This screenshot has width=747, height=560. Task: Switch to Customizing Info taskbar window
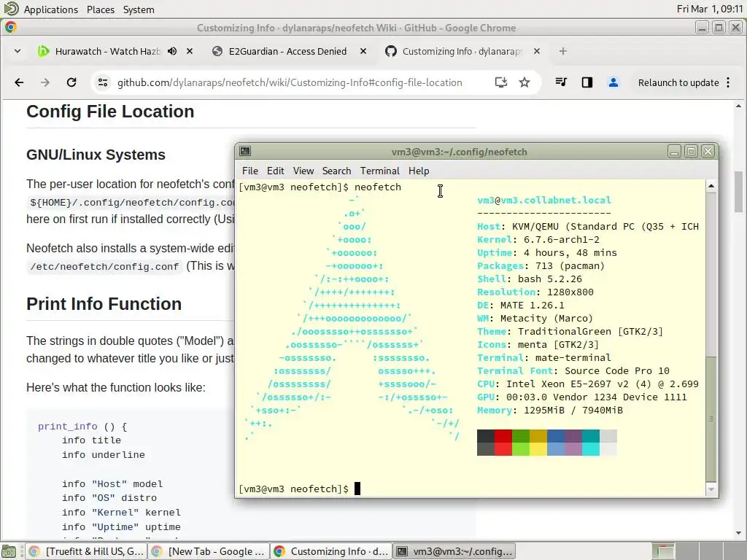331,551
